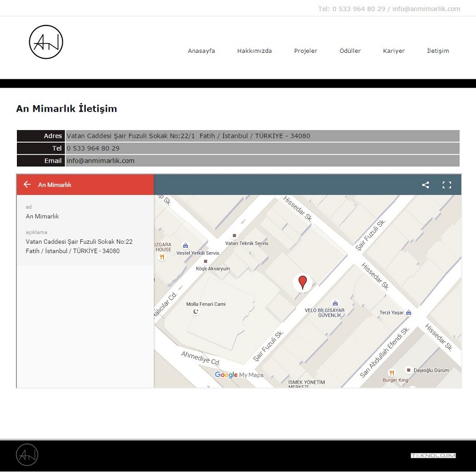Click the An Mimarlık title in red header
This screenshot has height=472, width=476.
point(54,185)
